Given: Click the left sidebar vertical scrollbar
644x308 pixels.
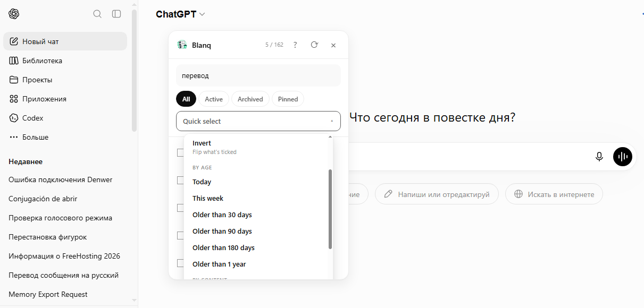Looking at the screenshot, I should pyautogui.click(x=134, y=71).
